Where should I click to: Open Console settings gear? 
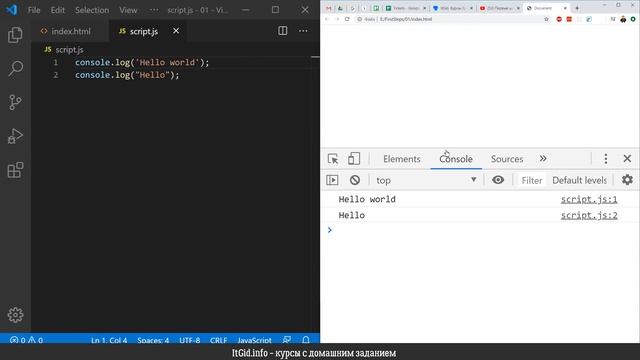point(627,180)
